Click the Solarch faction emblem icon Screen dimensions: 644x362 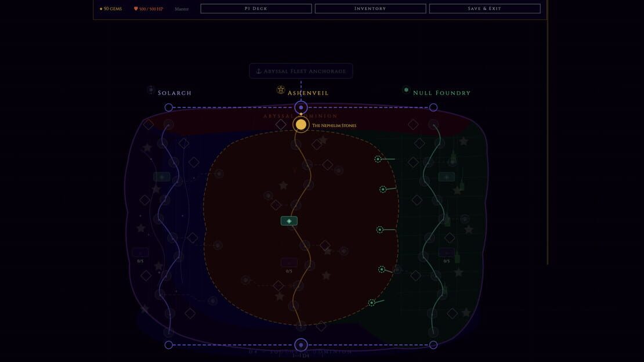point(151,90)
